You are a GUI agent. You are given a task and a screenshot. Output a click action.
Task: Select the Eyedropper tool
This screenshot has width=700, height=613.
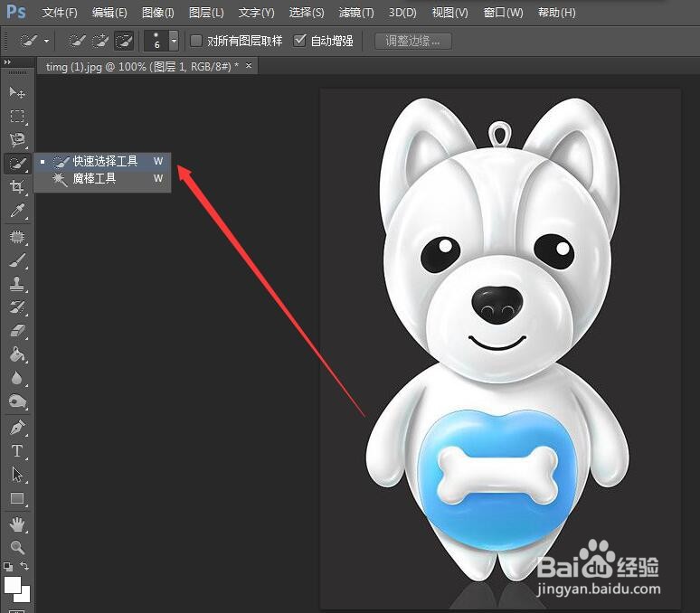tap(17, 210)
